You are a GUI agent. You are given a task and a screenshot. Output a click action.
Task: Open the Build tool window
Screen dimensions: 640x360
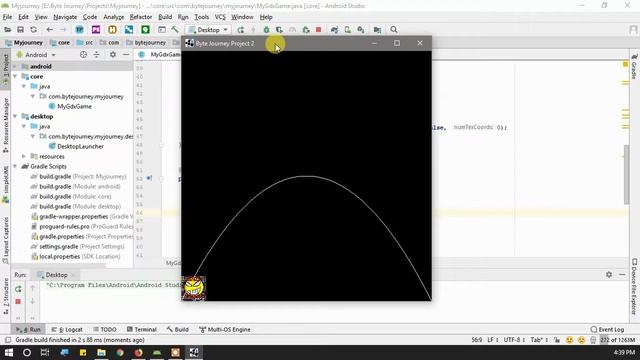tap(178, 329)
